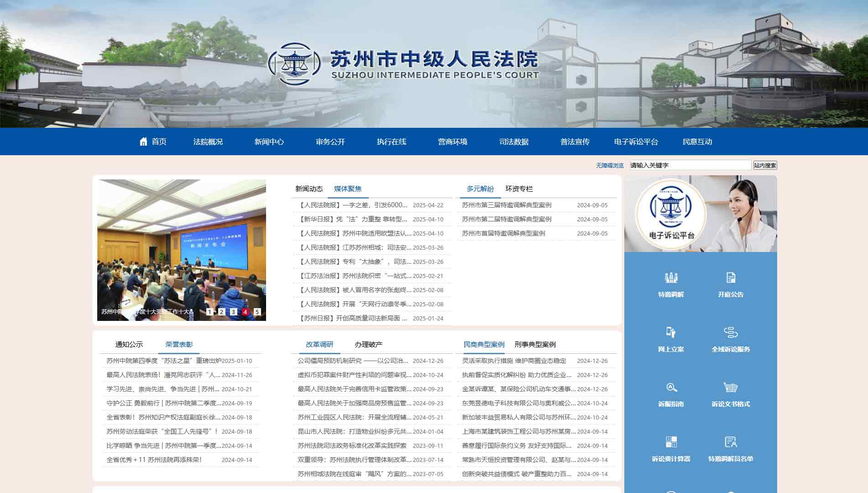Open the 普法宣传 menu

pos(575,142)
